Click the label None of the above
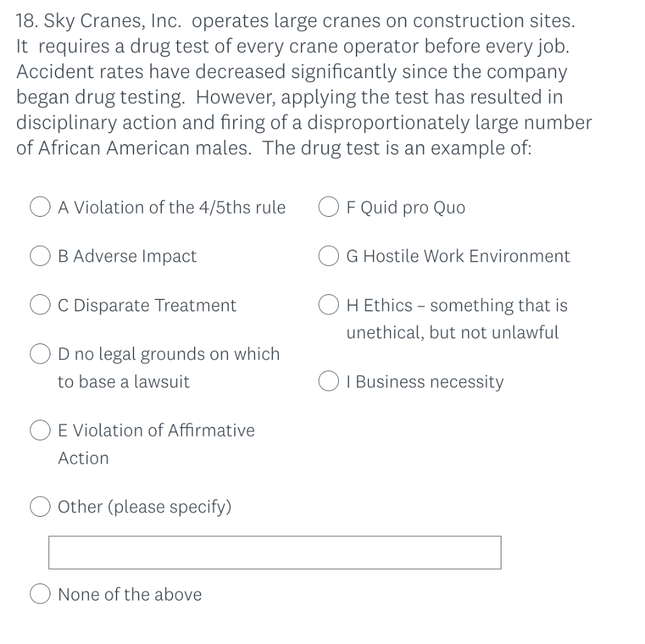Screen dimensions: 645x644 [129, 594]
